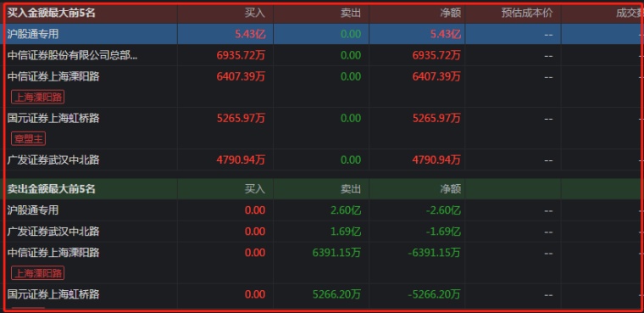
Task: Sort by 净额 column in sell table
Action: [451, 189]
